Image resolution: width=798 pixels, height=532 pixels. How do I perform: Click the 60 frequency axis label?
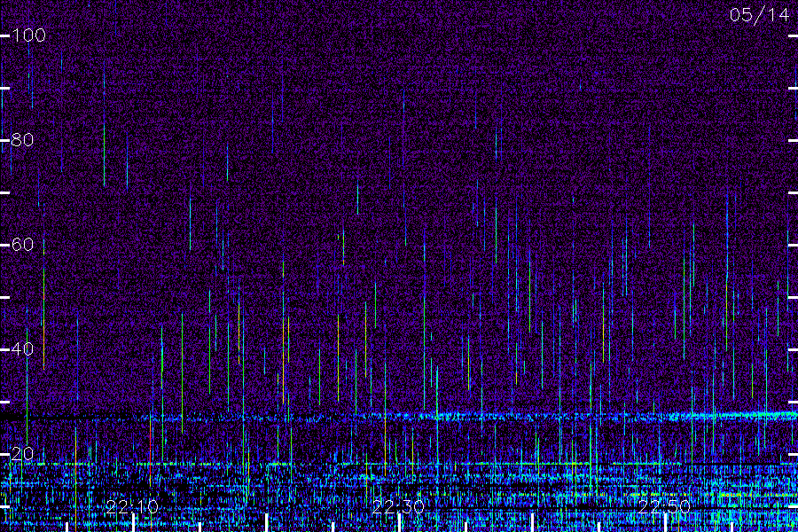coord(22,245)
